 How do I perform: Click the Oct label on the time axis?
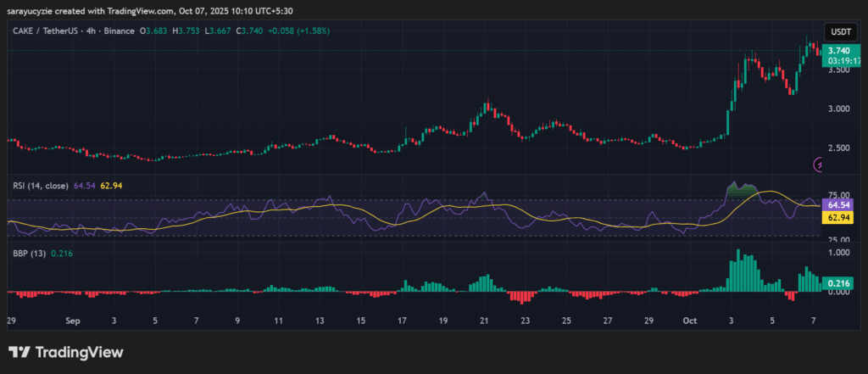tap(689, 322)
